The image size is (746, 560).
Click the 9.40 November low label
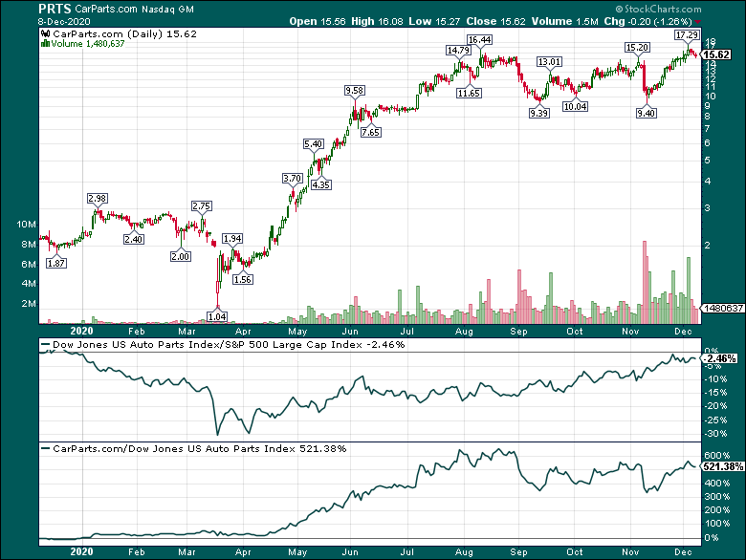click(x=647, y=113)
